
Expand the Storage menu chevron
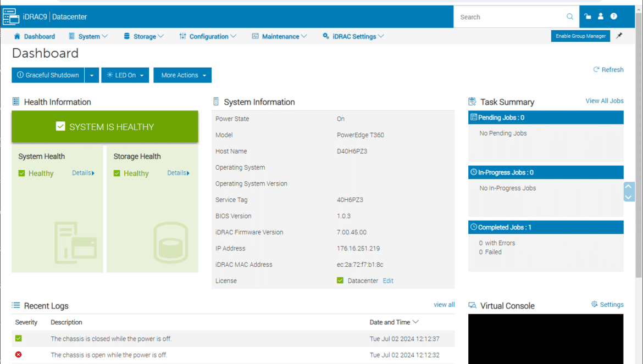160,36
